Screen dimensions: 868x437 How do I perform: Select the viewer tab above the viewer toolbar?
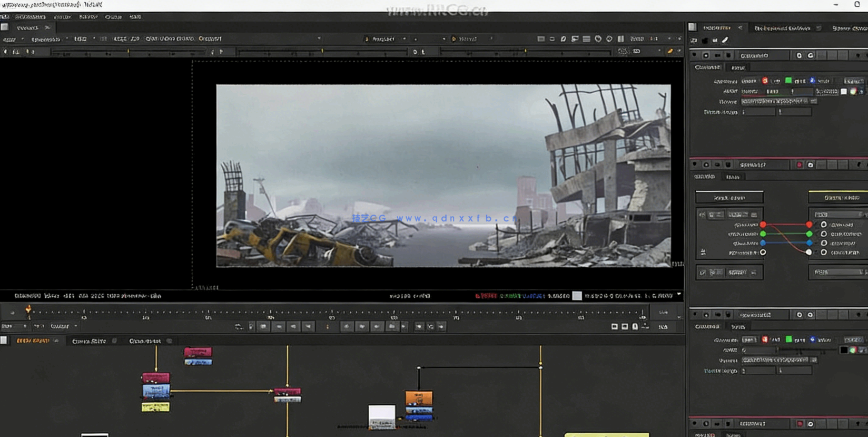(27, 27)
